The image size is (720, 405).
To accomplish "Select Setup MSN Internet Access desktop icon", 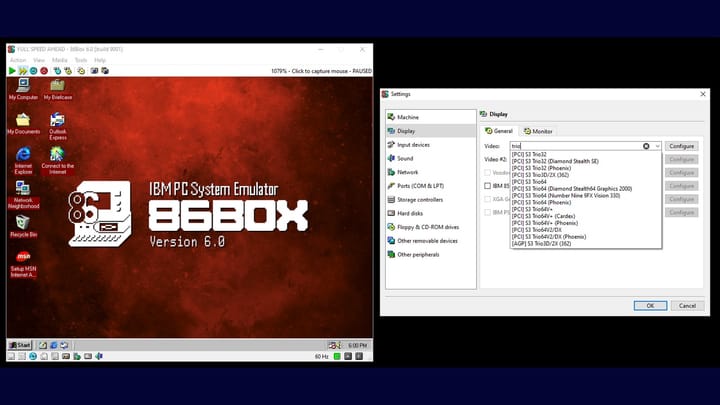I will click(23, 264).
